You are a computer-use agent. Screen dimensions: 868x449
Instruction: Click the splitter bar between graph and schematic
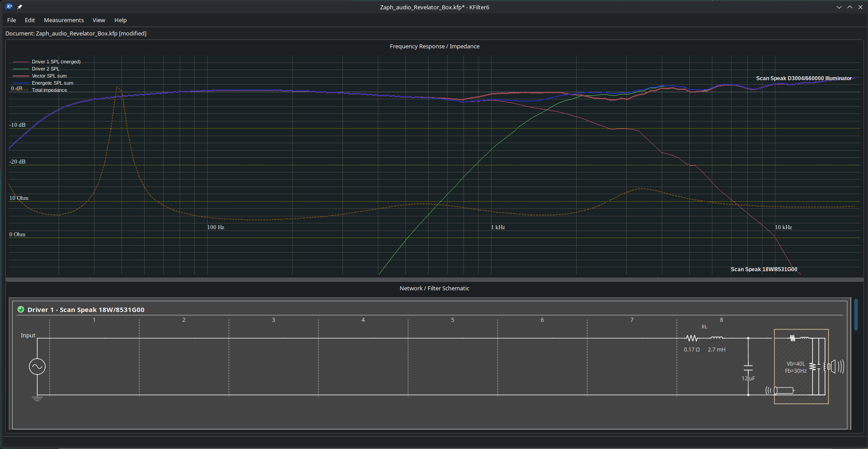click(x=434, y=280)
